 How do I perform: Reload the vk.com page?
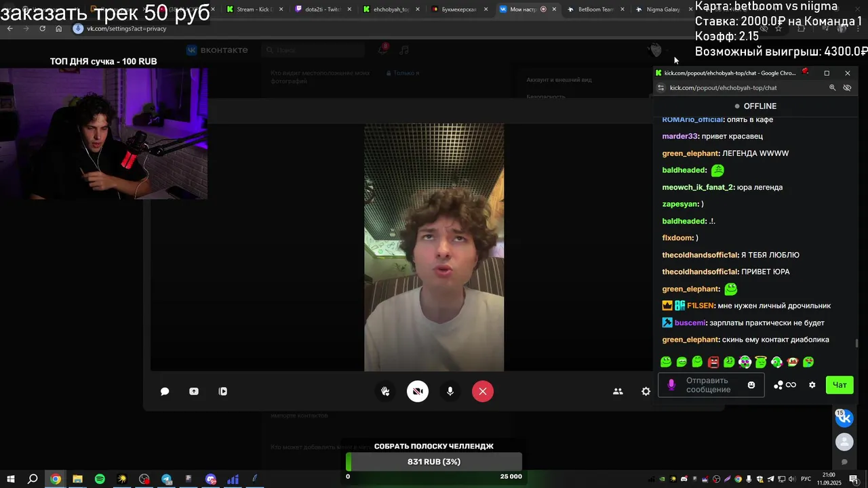click(x=42, y=28)
